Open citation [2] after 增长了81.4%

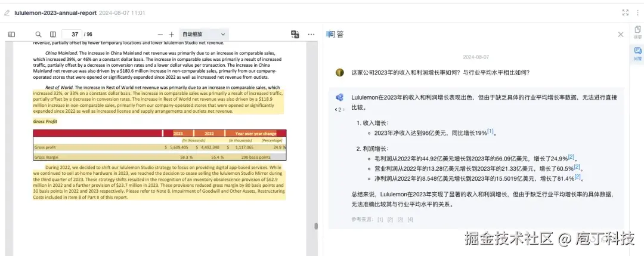(577, 177)
